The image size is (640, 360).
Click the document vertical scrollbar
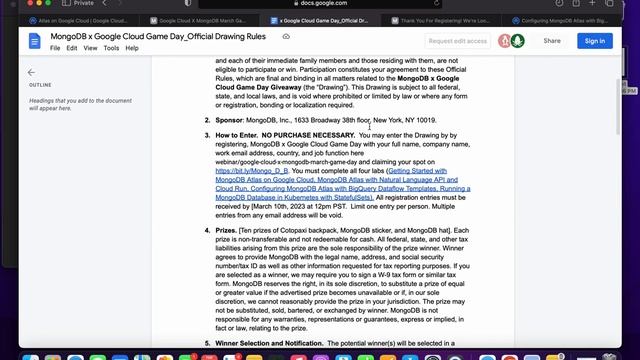coord(618,107)
